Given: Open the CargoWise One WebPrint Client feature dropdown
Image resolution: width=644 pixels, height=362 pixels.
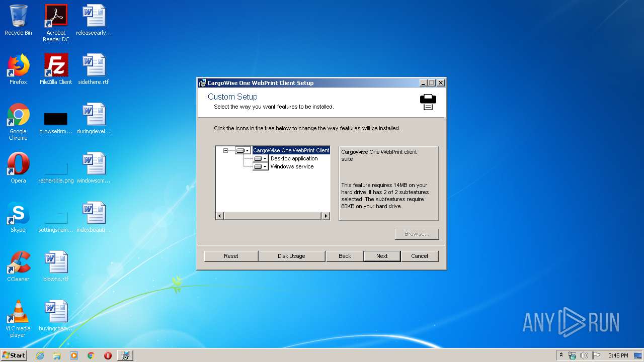Looking at the screenshot, I should [243, 150].
